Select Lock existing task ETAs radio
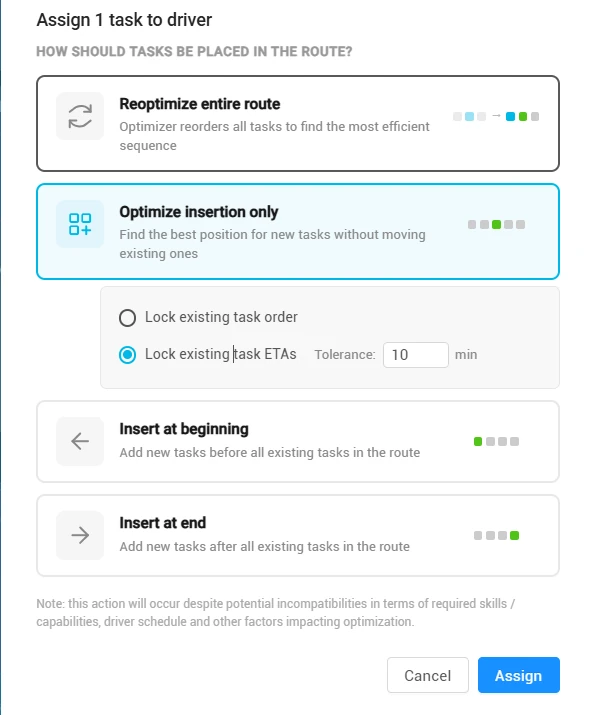Viewport: 593px width, 715px height. 127,355
